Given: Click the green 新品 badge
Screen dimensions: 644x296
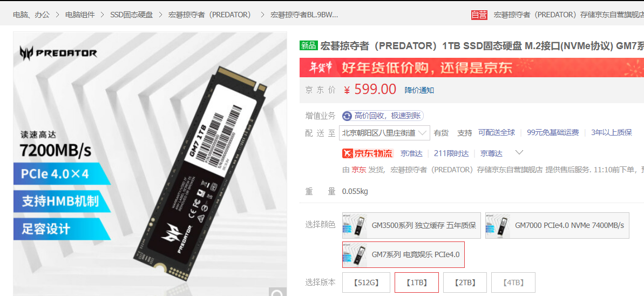Looking at the screenshot, I should point(309,45).
